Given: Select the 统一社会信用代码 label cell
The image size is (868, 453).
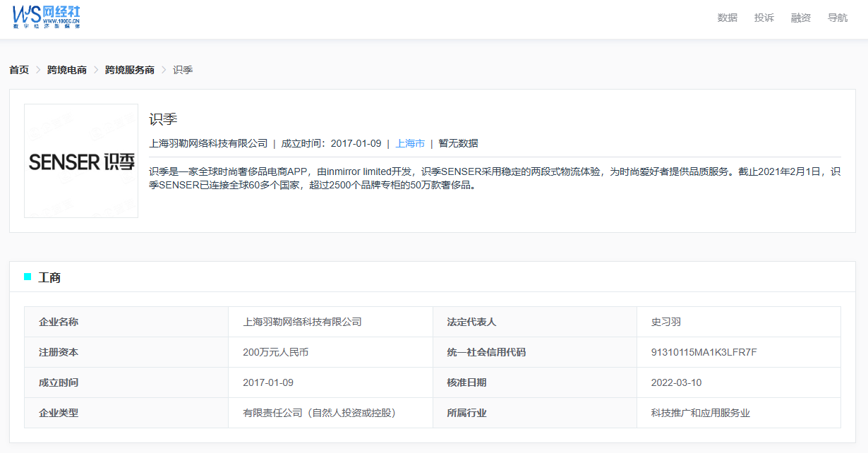Looking at the screenshot, I should pos(535,352).
